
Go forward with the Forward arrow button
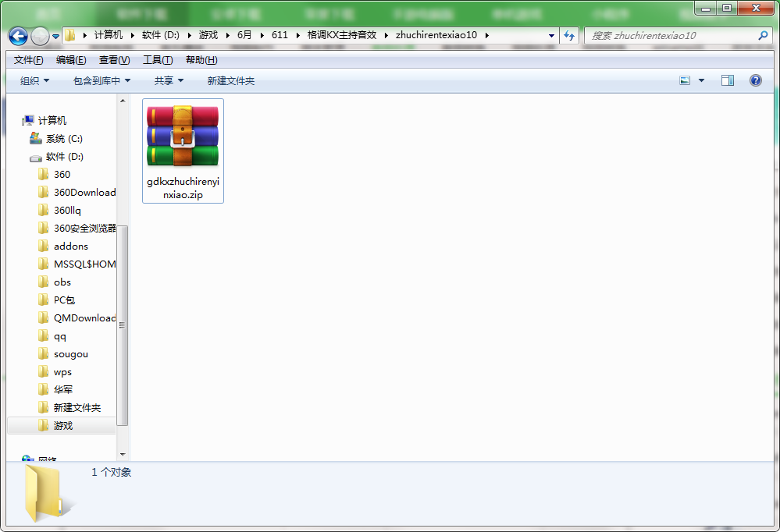coord(40,36)
